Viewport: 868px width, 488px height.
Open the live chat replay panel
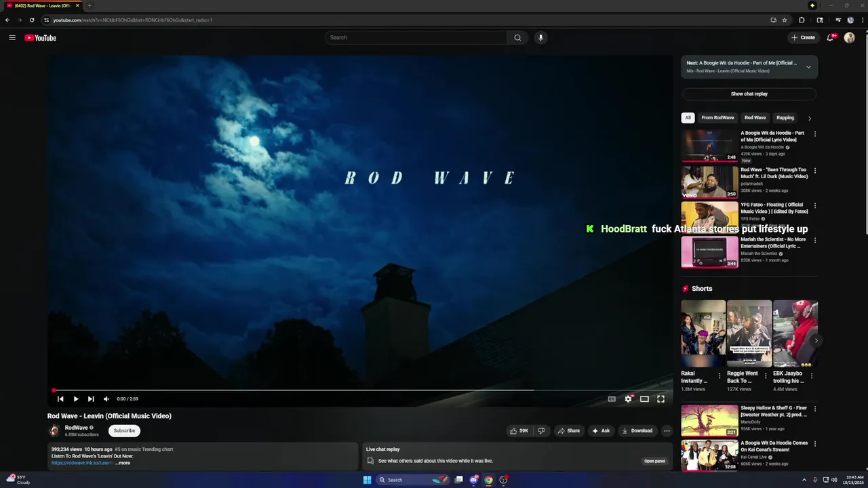click(654, 461)
